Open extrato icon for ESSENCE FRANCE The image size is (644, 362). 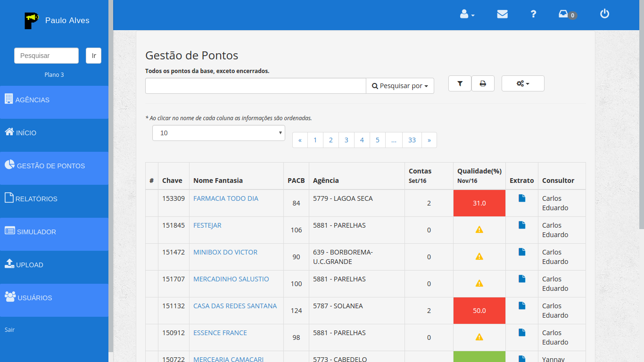point(522,333)
